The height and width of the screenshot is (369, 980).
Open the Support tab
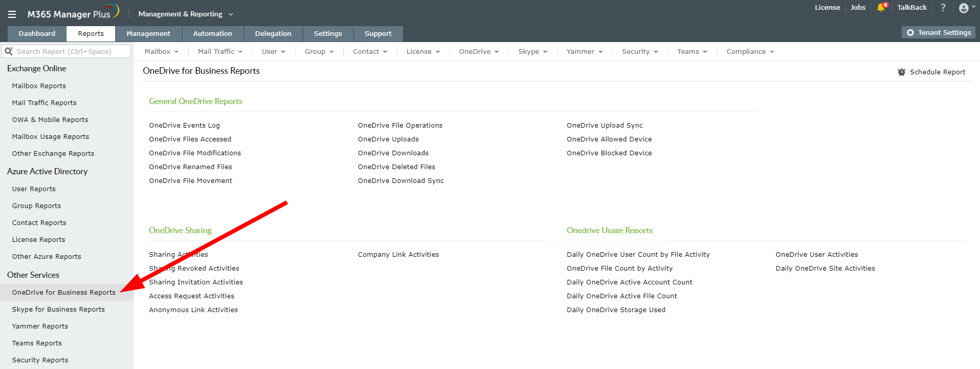[378, 33]
